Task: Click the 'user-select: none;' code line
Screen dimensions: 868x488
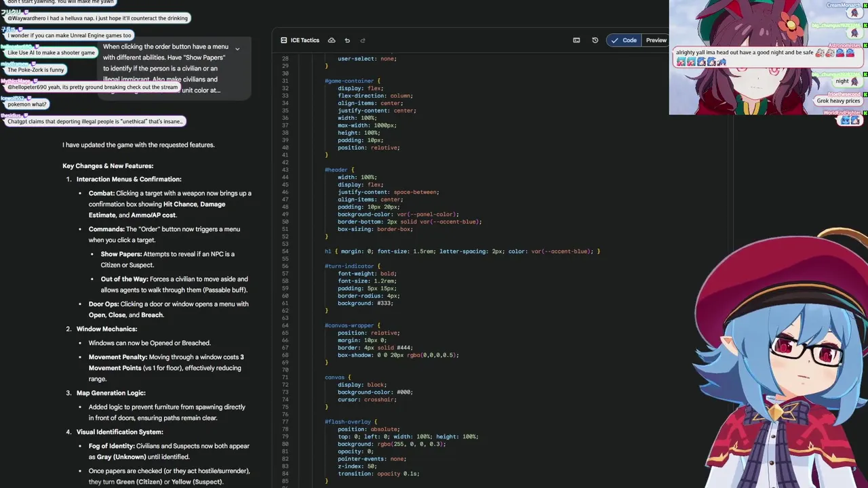Action: point(367,59)
